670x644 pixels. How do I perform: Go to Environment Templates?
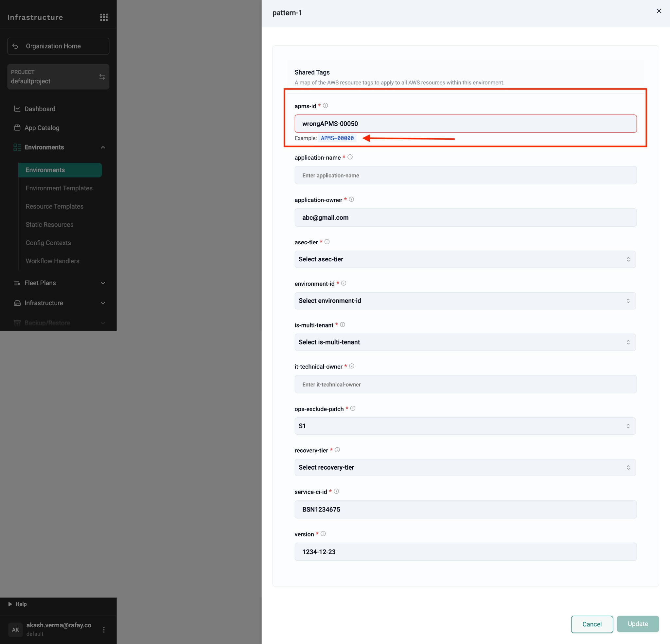[x=59, y=188]
